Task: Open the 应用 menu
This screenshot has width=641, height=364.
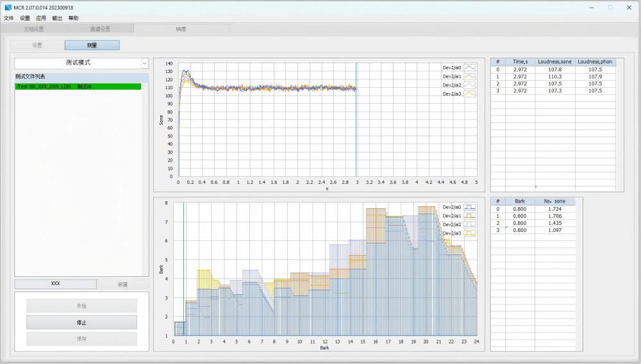Action: pyautogui.click(x=41, y=18)
